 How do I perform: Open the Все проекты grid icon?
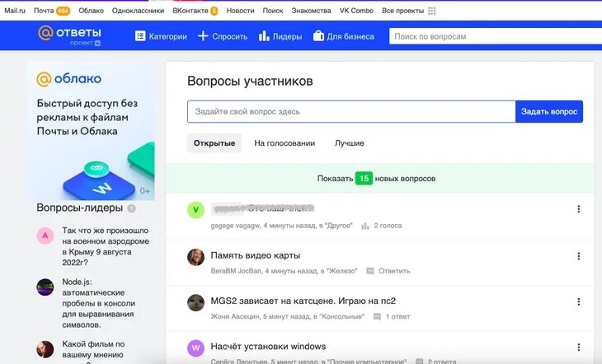click(x=432, y=11)
